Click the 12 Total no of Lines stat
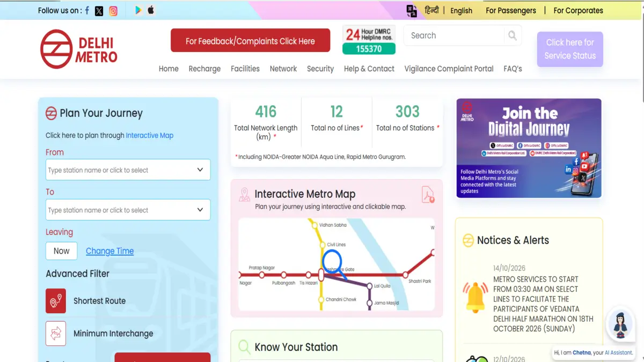This screenshot has width=644, height=362. pos(336,118)
